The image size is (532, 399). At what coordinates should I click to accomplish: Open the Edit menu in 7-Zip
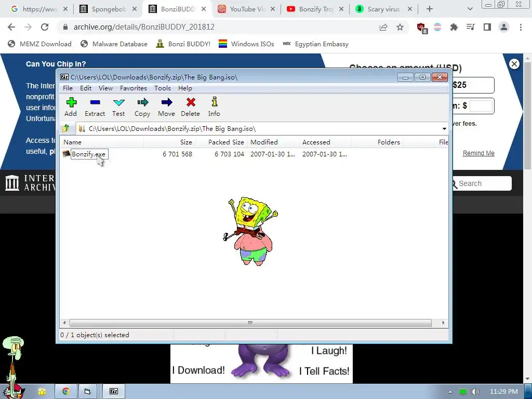point(86,88)
